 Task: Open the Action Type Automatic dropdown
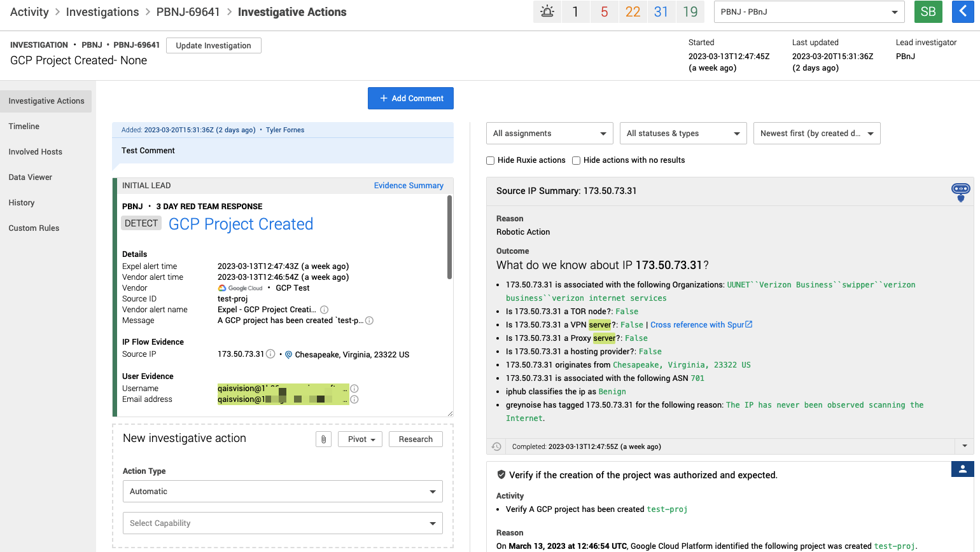point(283,492)
